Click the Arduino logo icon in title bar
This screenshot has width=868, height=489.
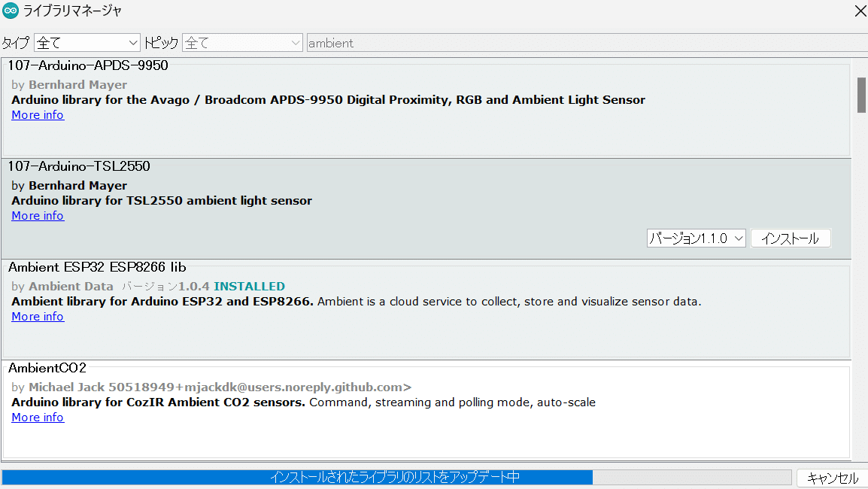coord(11,11)
